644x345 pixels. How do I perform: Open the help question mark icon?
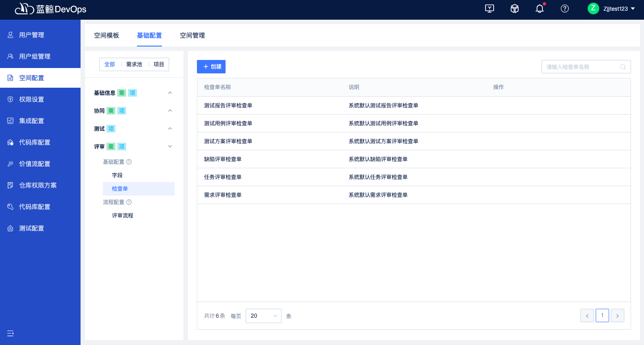click(x=565, y=9)
